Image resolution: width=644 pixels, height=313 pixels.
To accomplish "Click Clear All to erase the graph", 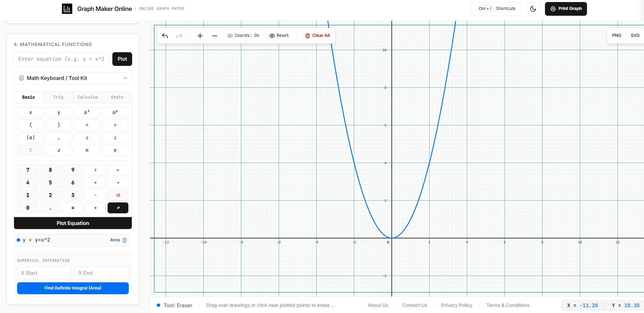I will pyautogui.click(x=318, y=35).
